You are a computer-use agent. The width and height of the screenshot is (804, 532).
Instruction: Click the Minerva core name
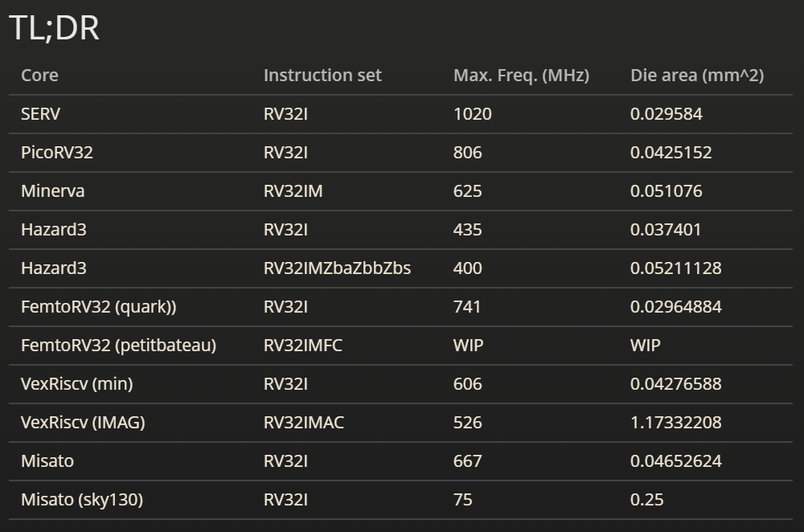[53, 190]
